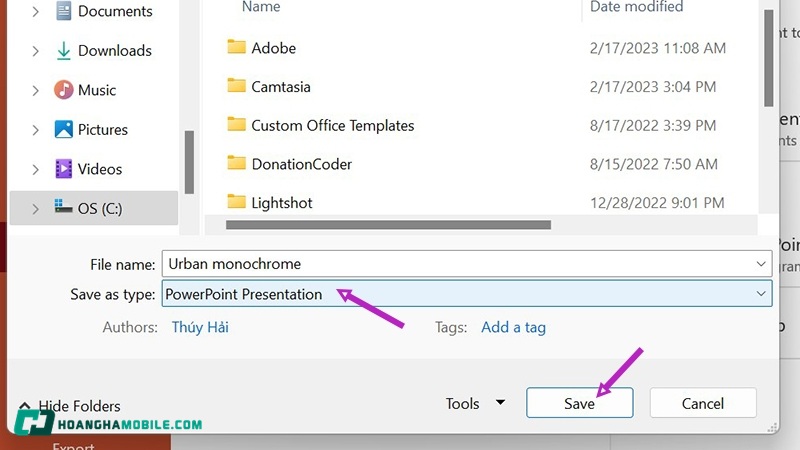Image resolution: width=800 pixels, height=450 pixels.
Task: Click the Documents icon in sidebar
Action: [x=63, y=12]
